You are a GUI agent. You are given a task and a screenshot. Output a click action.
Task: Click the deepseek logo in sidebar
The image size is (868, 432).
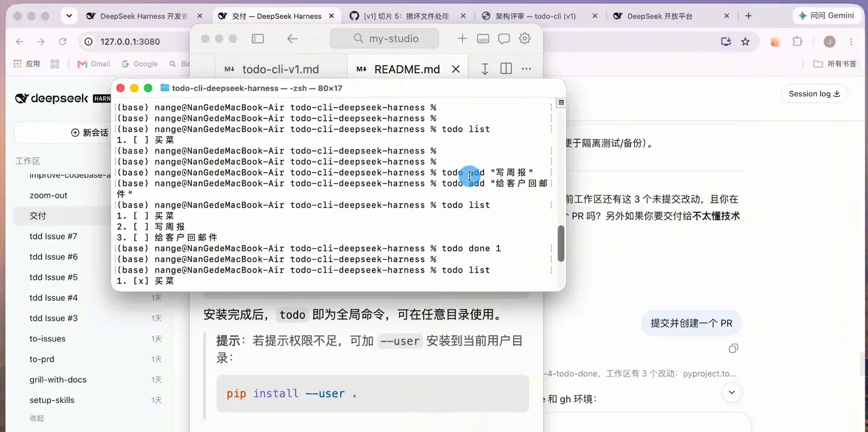[52, 98]
